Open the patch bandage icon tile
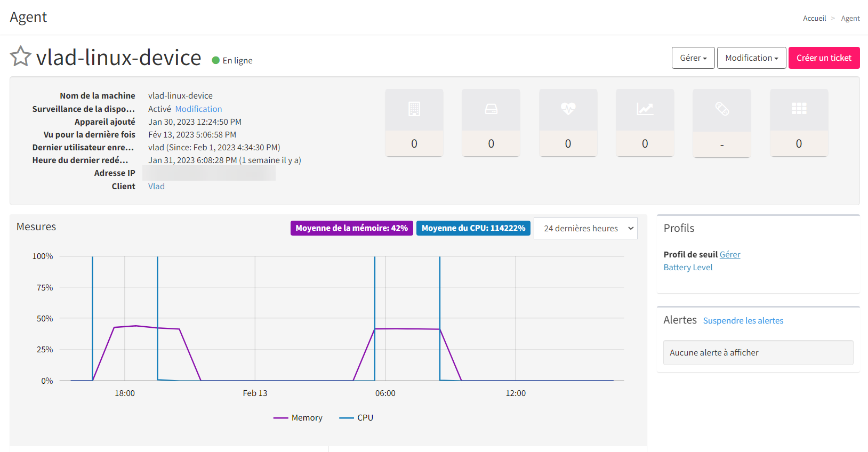This screenshot has width=868, height=452. pos(722,123)
